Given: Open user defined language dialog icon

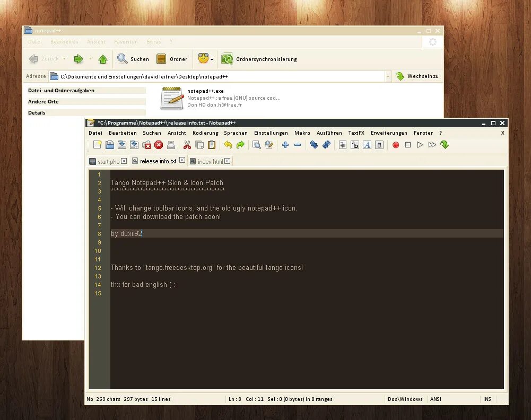Looking at the screenshot, I should (x=379, y=145).
